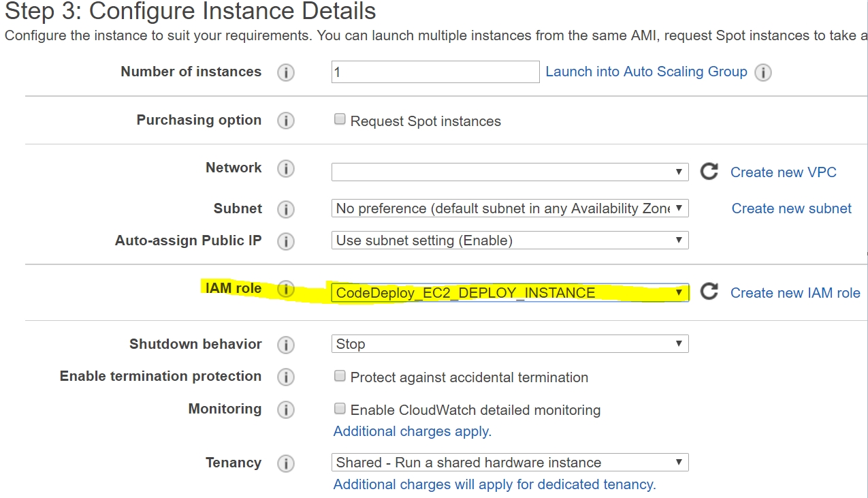The width and height of the screenshot is (868, 498).
Task: Click info icon next to Number of instances
Action: tap(286, 72)
